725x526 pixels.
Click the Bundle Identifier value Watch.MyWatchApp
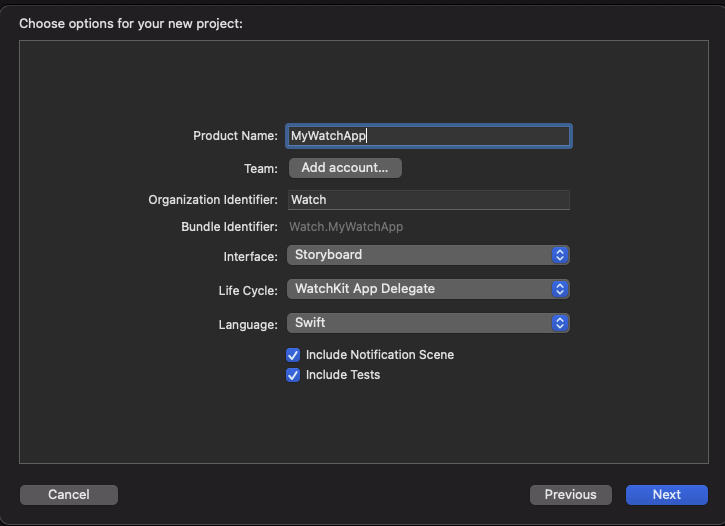(346, 227)
